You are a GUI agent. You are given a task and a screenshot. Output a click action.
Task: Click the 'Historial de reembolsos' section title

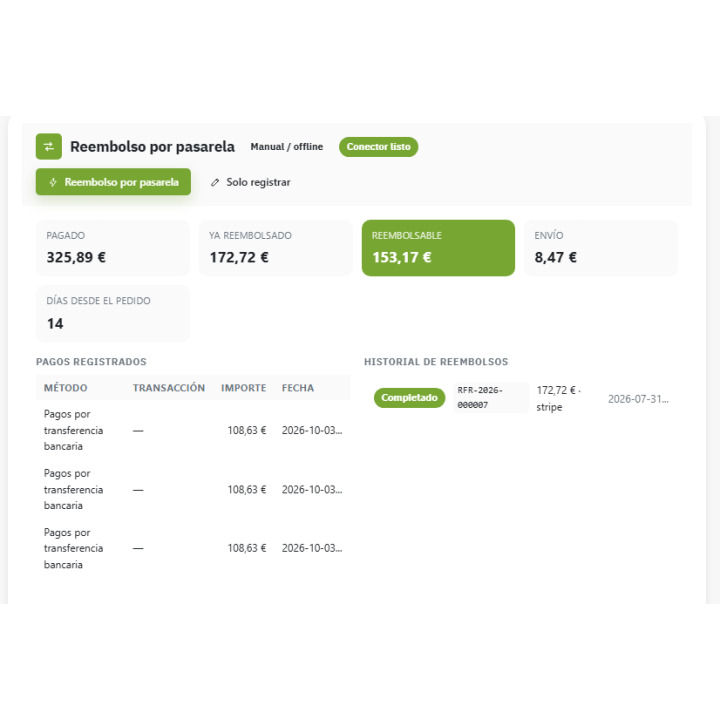point(436,362)
